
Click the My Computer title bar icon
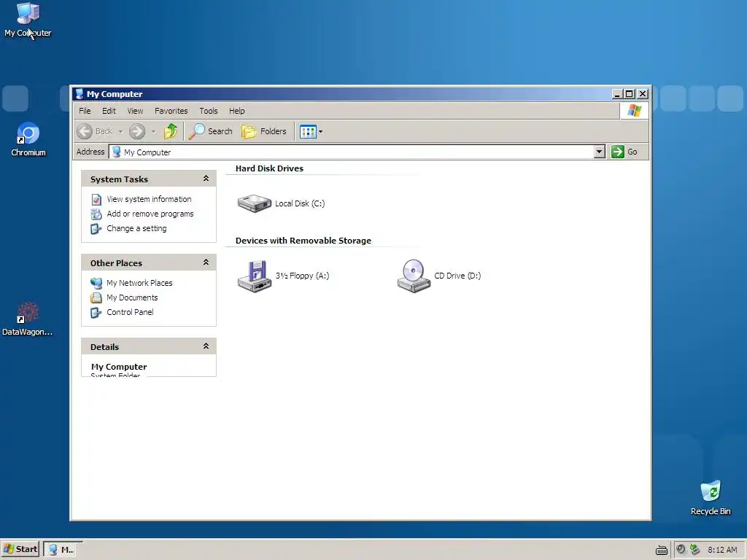(80, 94)
